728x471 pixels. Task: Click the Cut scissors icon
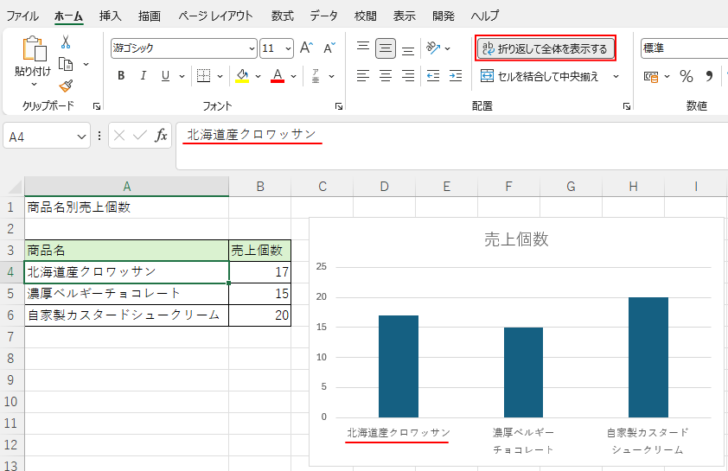(65, 42)
